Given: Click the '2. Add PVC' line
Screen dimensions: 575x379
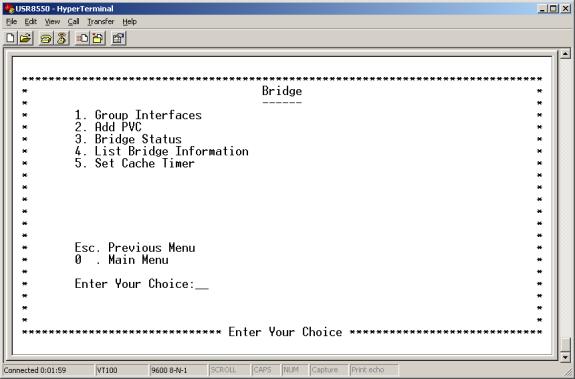Looking at the screenshot, I should [x=108, y=127].
